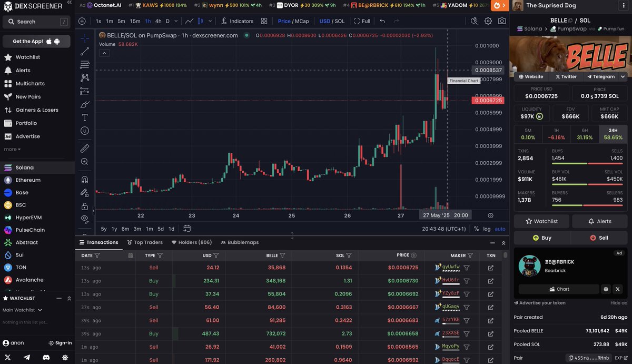Select the trend line drawing tool
Image resolution: width=632 pixels, height=364 pixels.
[85, 52]
